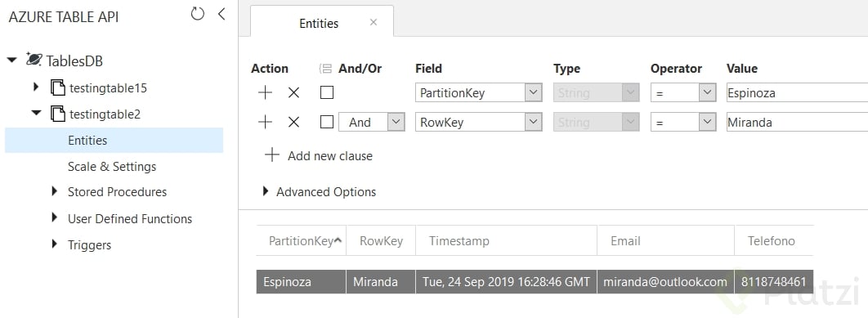
Task: Collapse the Azure Table API sidebar
Action: point(221,14)
